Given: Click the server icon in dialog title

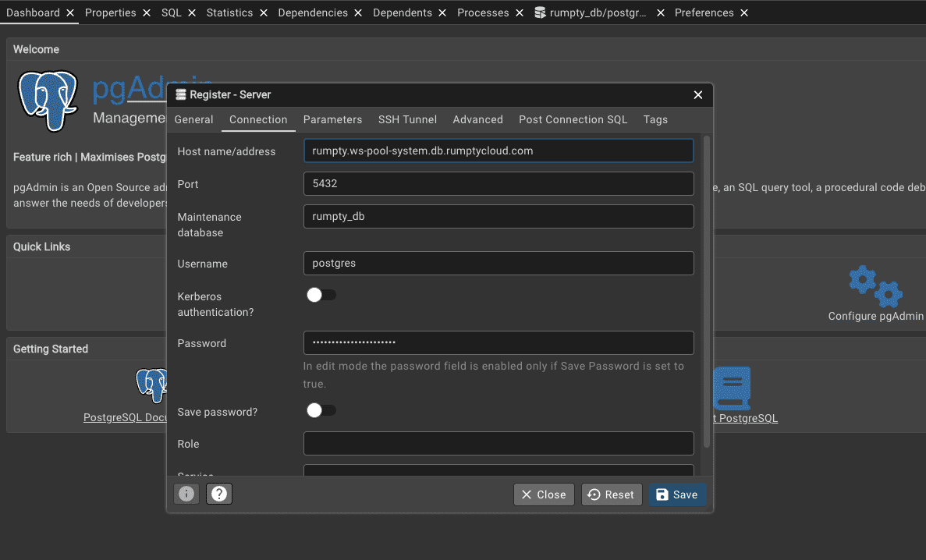Looking at the screenshot, I should point(181,94).
